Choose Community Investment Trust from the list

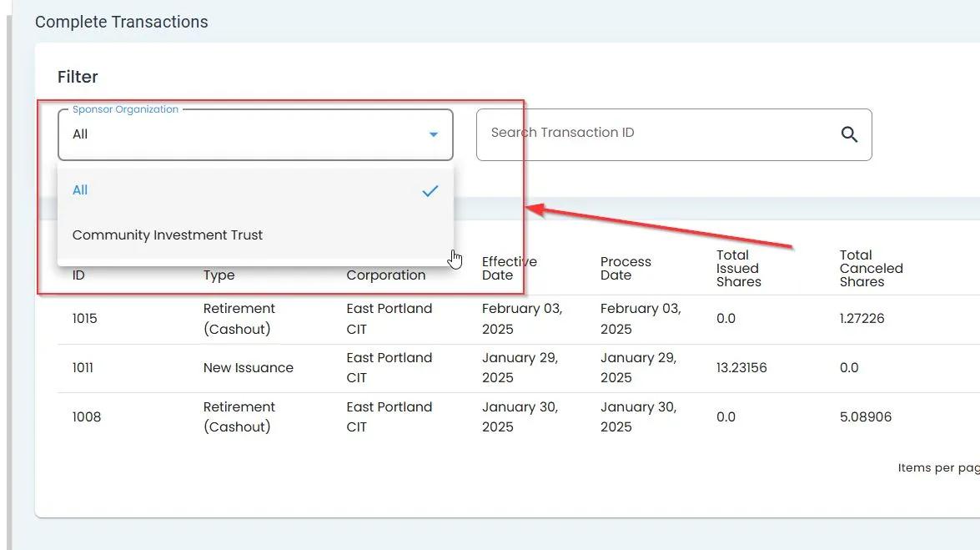pyautogui.click(x=168, y=235)
